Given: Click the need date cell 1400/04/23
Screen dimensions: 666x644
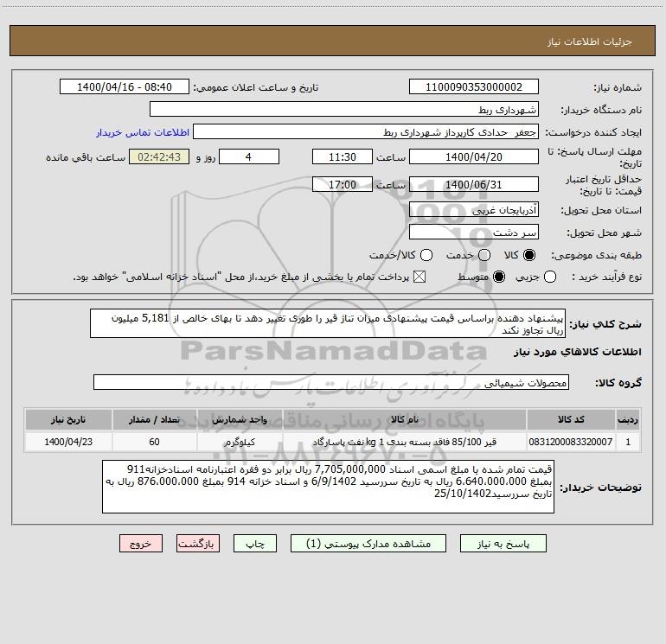Looking at the screenshot, I should coord(68,442).
